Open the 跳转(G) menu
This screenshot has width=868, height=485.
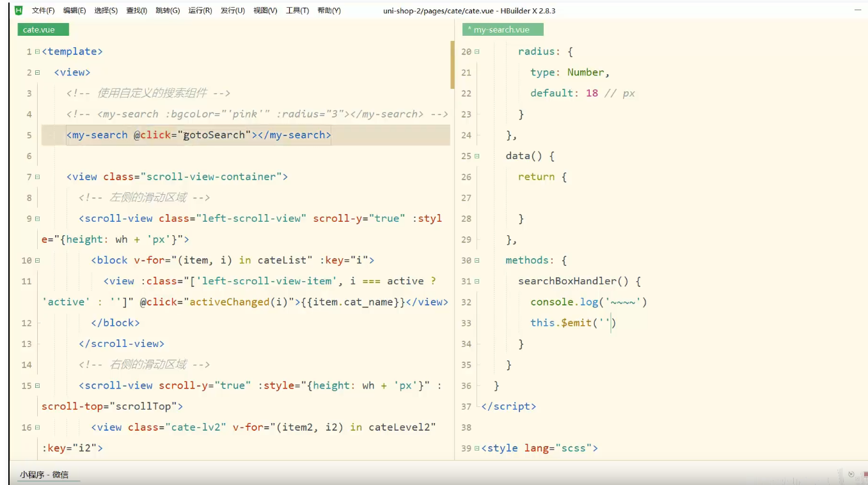coord(168,11)
